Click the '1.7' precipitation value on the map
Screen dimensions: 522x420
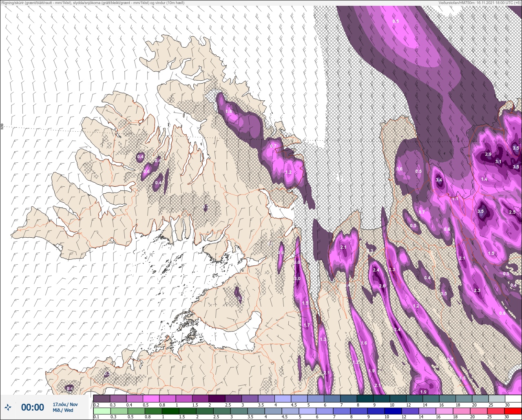pos(307,325)
